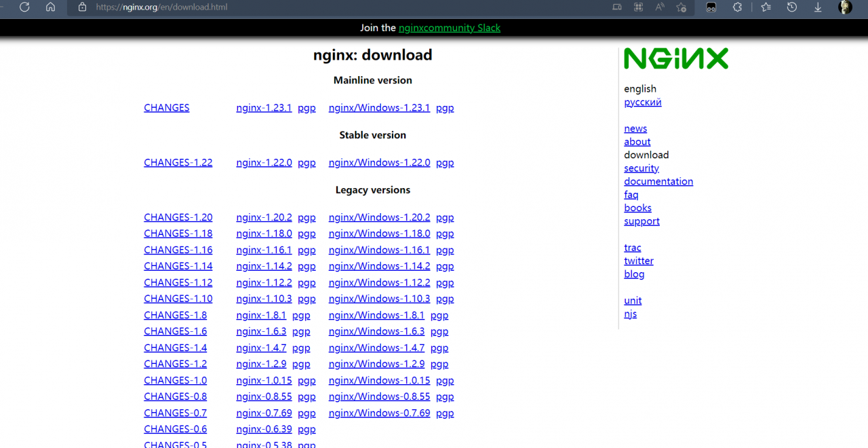Screen dimensions: 868x448
Task: Download nginx/Windows-1.10.3
Action: (x=379, y=299)
